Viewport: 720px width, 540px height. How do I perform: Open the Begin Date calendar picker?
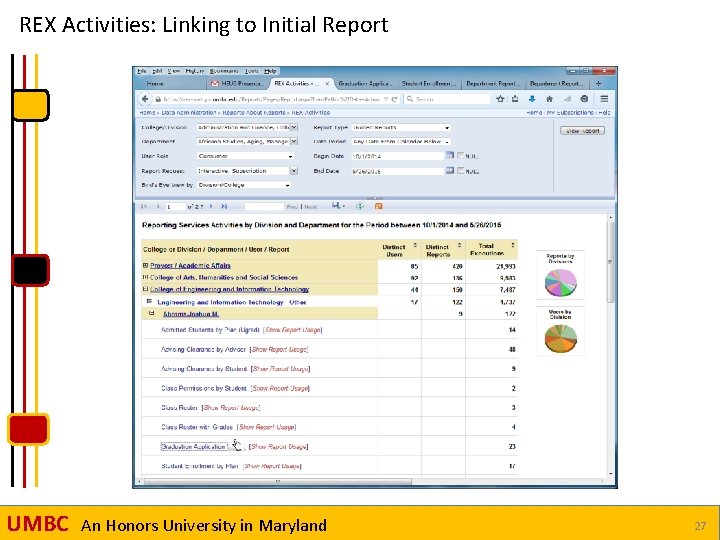point(450,156)
